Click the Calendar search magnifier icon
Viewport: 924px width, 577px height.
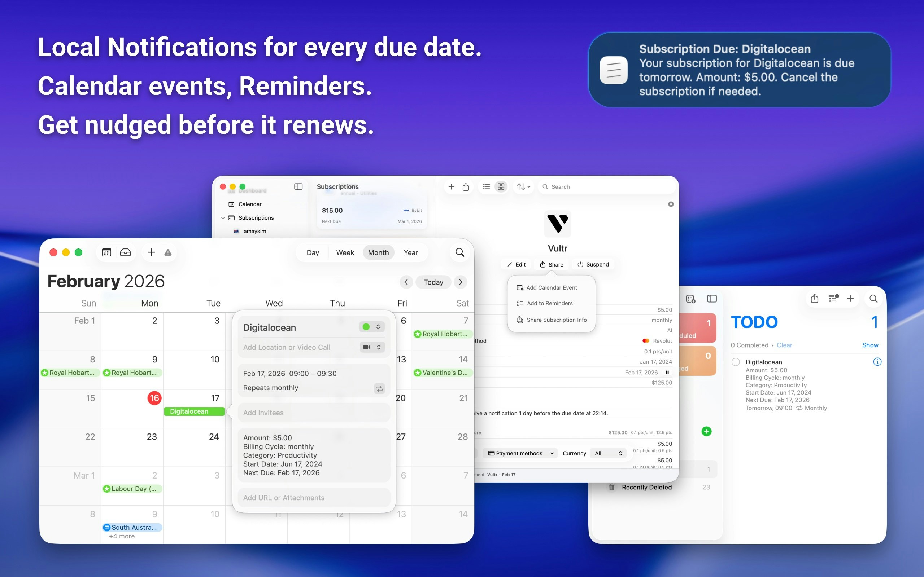pos(460,252)
